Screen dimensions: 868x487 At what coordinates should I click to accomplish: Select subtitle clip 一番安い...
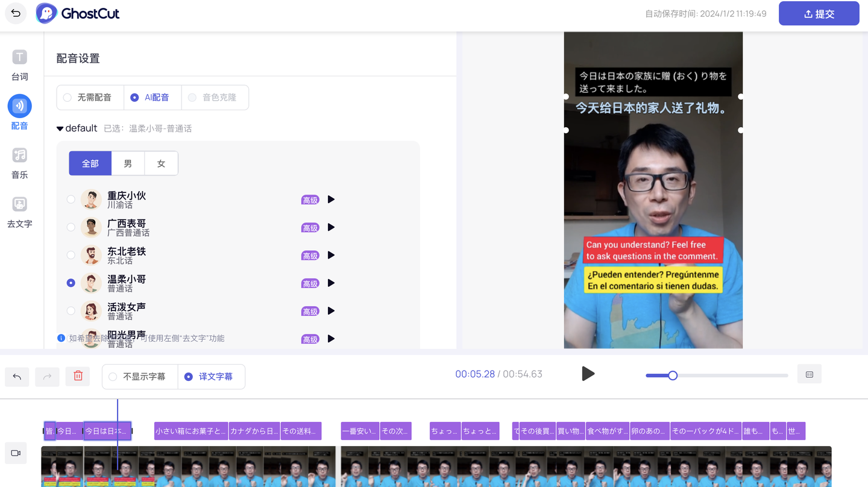point(360,431)
